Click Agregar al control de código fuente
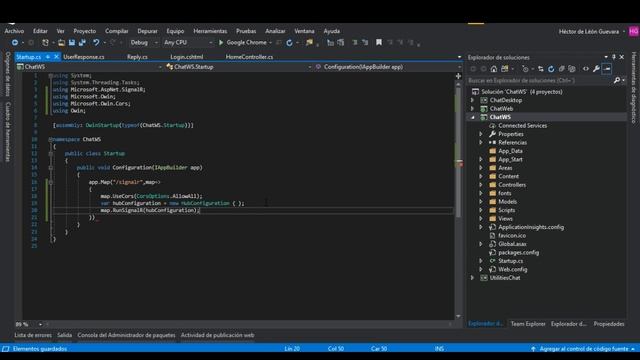The image size is (640, 360). (x=584, y=349)
